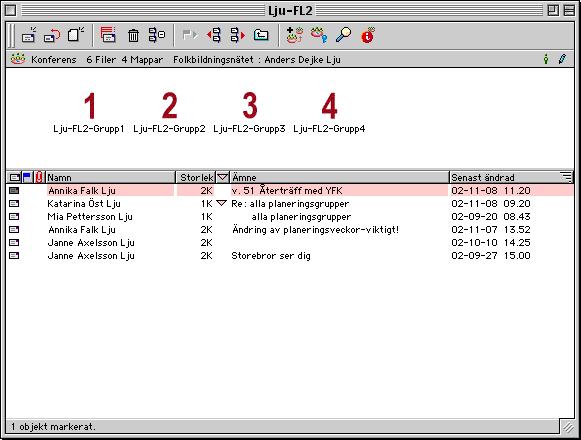This screenshot has width=581, height=440.
Task: Click the date '02-09-20 08.43'
Action: coord(491,216)
